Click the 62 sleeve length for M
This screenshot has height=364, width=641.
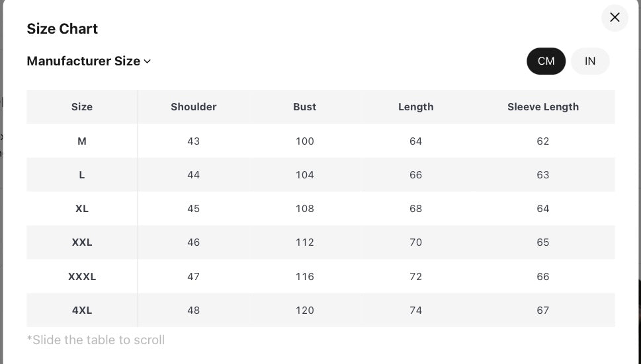(542, 141)
